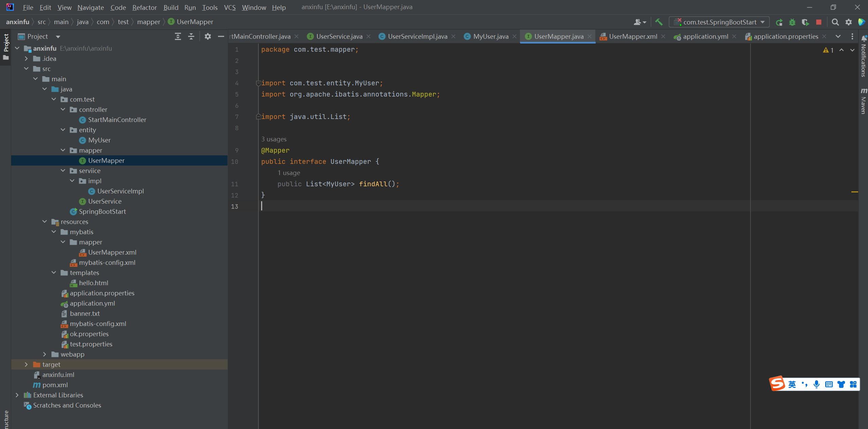Open Project panel options gear

pos(208,36)
